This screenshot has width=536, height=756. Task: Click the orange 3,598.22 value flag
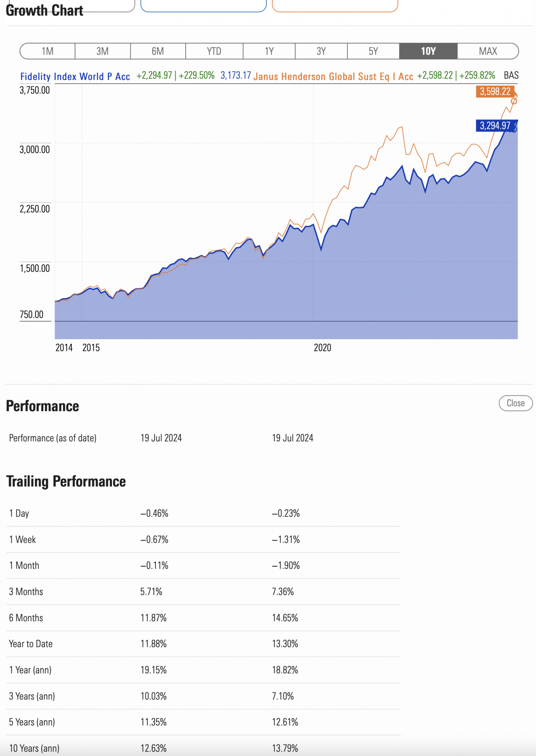(495, 91)
